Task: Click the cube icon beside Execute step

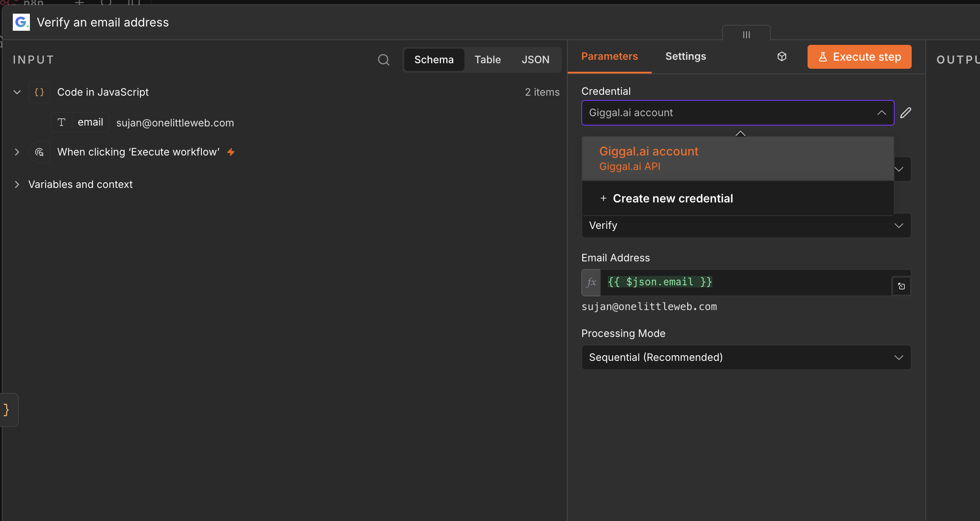Action: click(782, 57)
